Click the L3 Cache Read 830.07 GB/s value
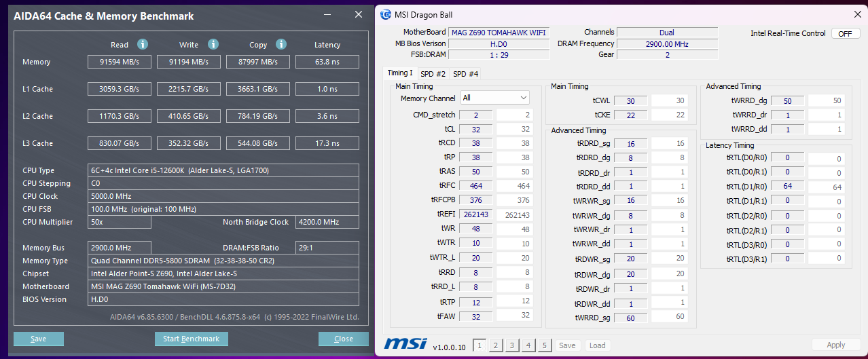Image resolution: width=868 pixels, height=359 pixels. (x=120, y=143)
